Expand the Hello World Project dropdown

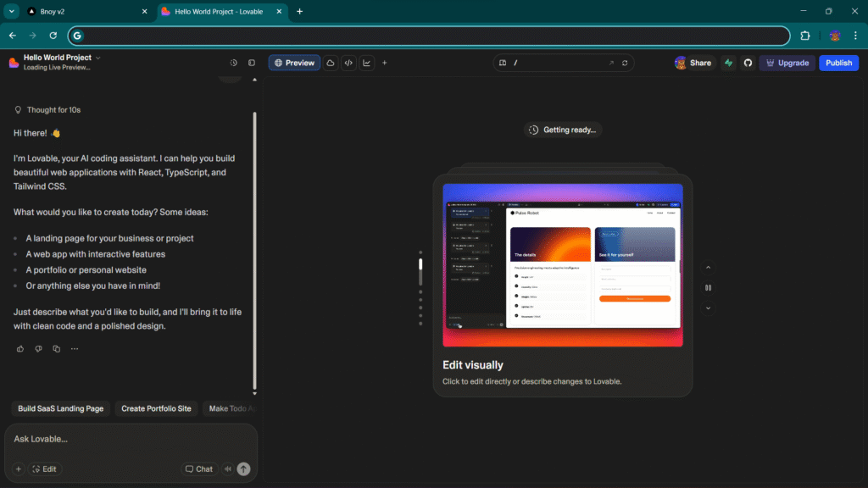coord(98,58)
